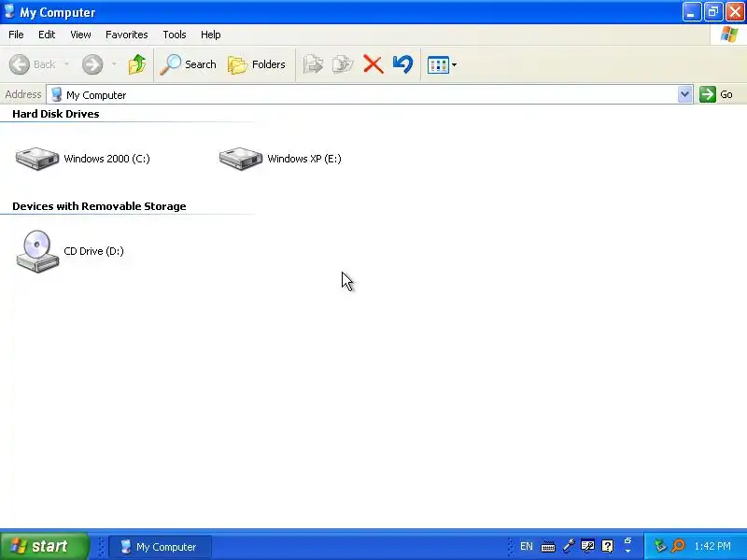Go up one folder level
This screenshot has width=747, height=560.
click(x=137, y=64)
